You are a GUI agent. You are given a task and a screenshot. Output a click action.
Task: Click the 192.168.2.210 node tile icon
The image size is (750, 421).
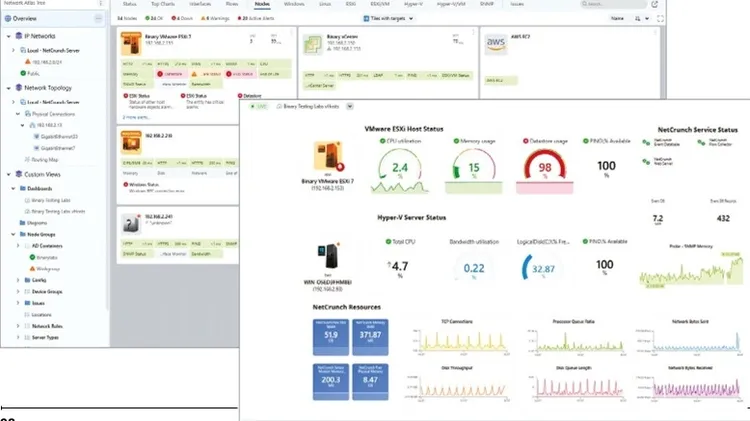[131, 143]
